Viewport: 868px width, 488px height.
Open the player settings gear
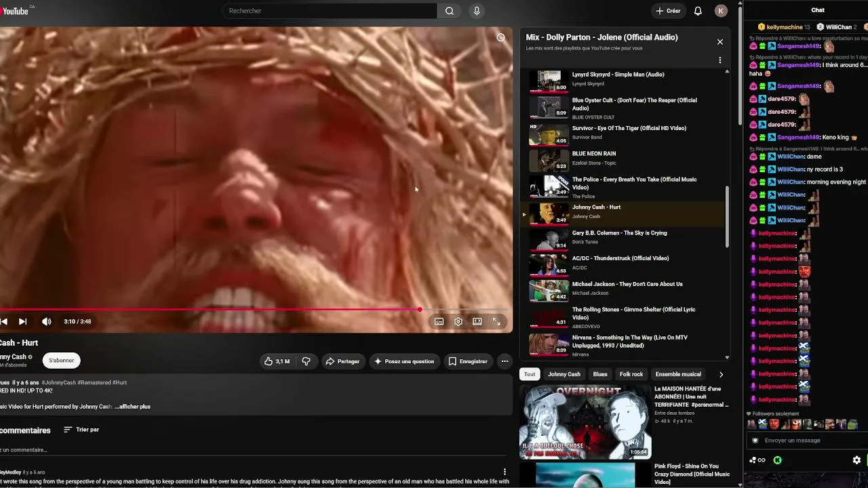(458, 322)
